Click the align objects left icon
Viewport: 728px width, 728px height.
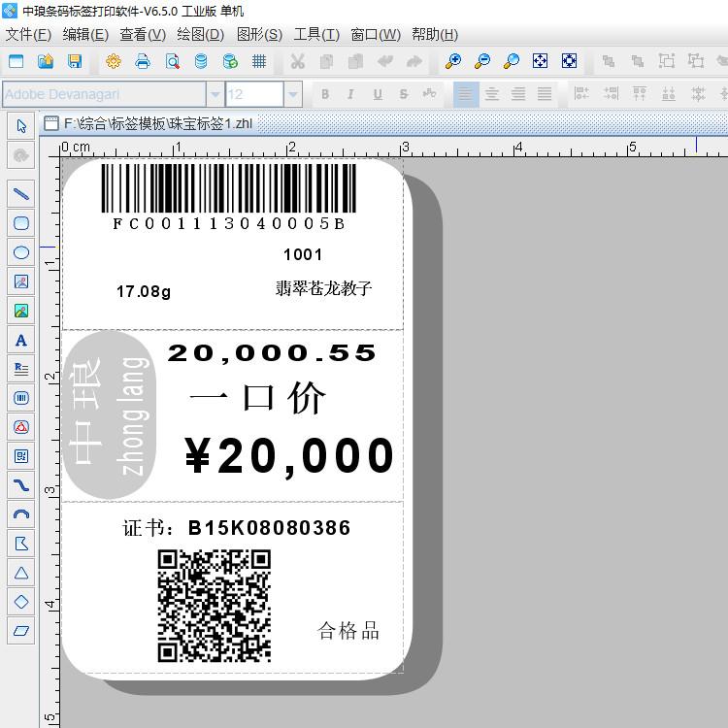click(x=581, y=94)
